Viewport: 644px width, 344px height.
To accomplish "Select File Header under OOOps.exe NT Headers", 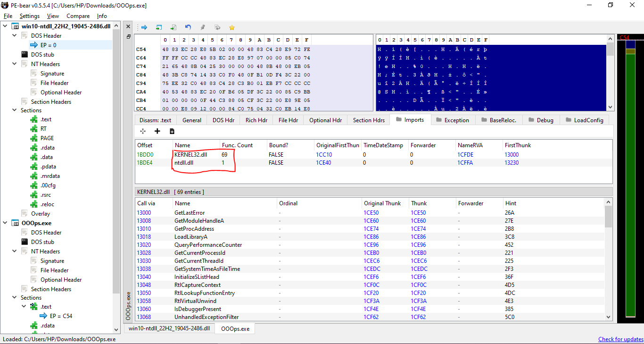I will click(x=54, y=270).
